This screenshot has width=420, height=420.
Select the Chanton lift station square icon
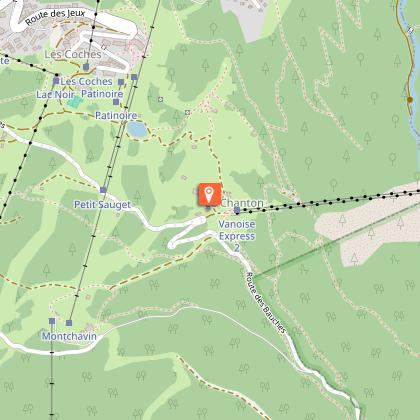tap(237, 210)
